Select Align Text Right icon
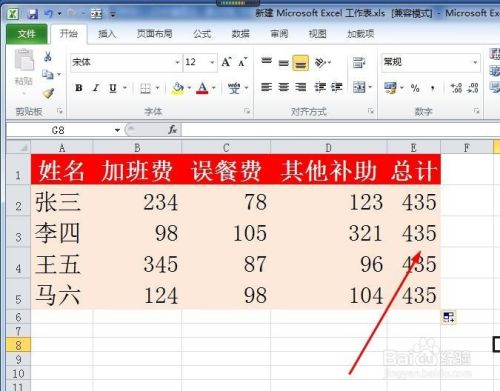 click(301, 87)
